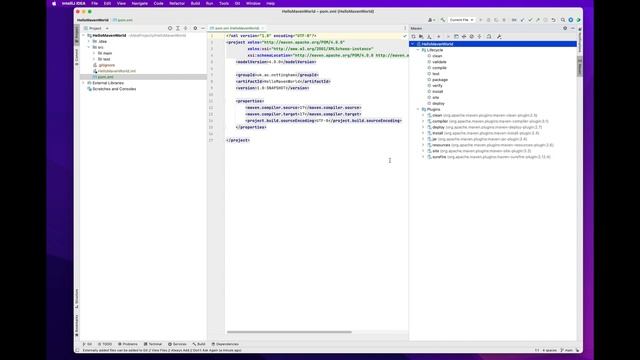Open the Refactor menu

177,3
